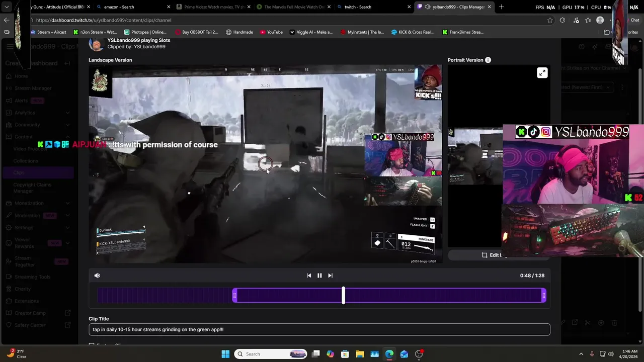Click the Windows taskbar Search box
This screenshot has height=362, width=644.
(271, 354)
